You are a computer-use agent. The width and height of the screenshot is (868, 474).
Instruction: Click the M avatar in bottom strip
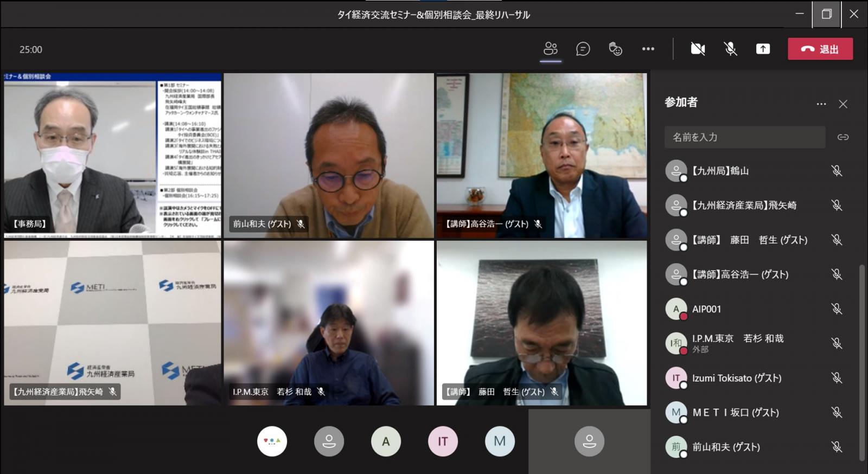pyautogui.click(x=500, y=441)
